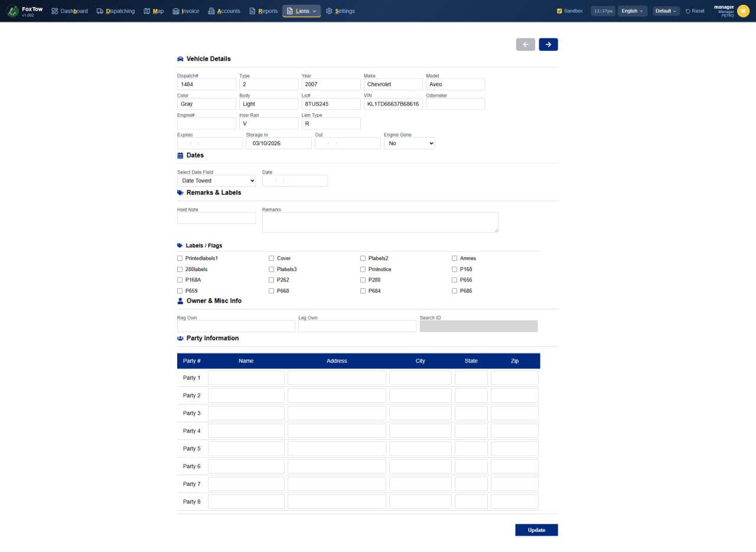
Task: Click the Update button
Action: click(536, 530)
